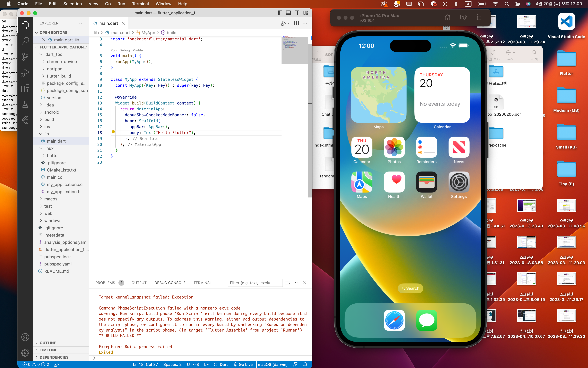588x368 pixels.
Task: Open the Settings app on iPhone
Action: click(x=459, y=182)
